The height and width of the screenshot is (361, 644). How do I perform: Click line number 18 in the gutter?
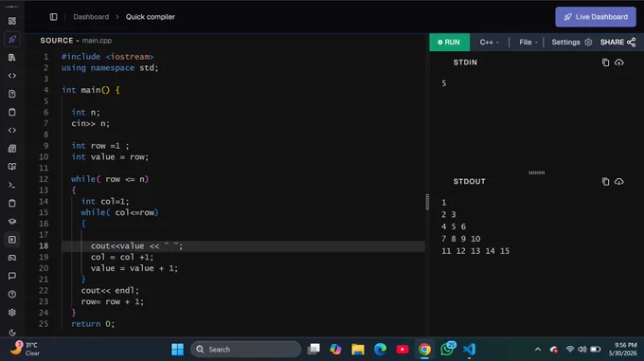coord(44,245)
